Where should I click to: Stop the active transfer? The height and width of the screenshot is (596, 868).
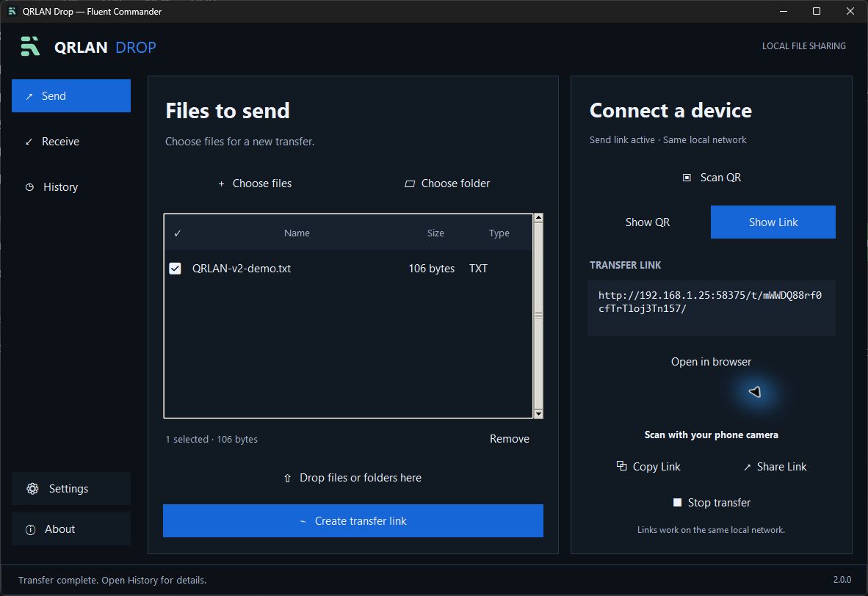712,503
